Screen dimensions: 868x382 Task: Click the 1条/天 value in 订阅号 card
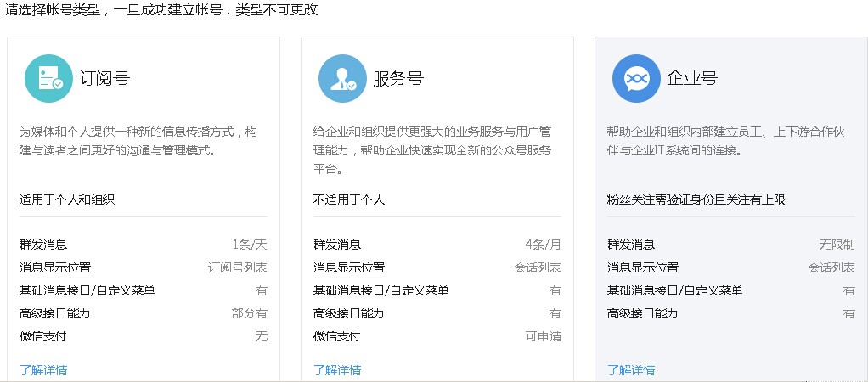250,244
